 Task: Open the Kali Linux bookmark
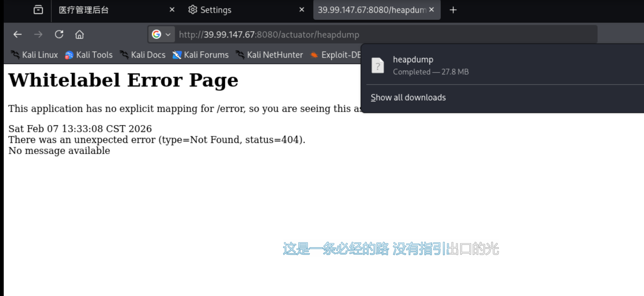pyautogui.click(x=34, y=55)
